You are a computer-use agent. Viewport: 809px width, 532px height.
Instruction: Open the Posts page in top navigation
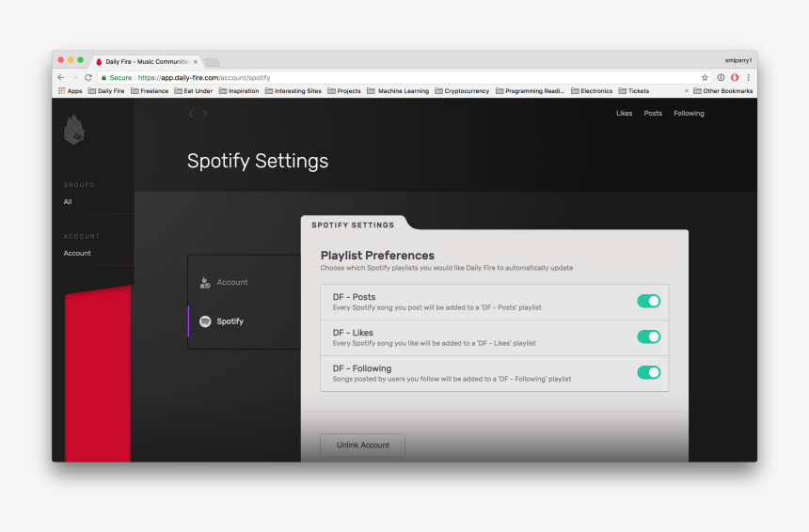pyautogui.click(x=653, y=114)
